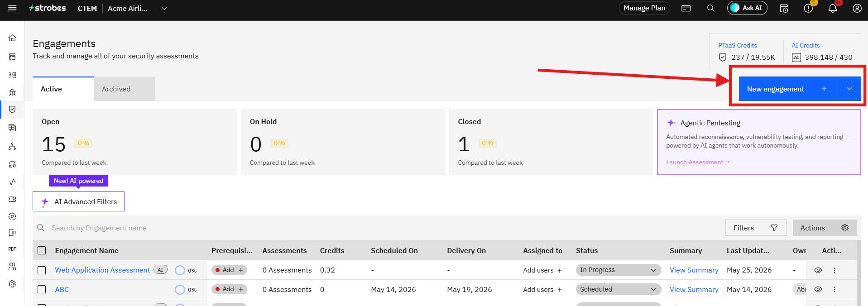Viewport: 868px width, 306px height.
Task: Add prerequisite for ABC engagement
Action: point(229,289)
